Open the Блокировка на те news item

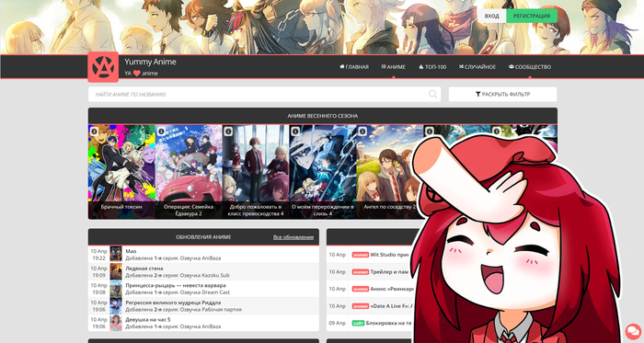coord(388,324)
